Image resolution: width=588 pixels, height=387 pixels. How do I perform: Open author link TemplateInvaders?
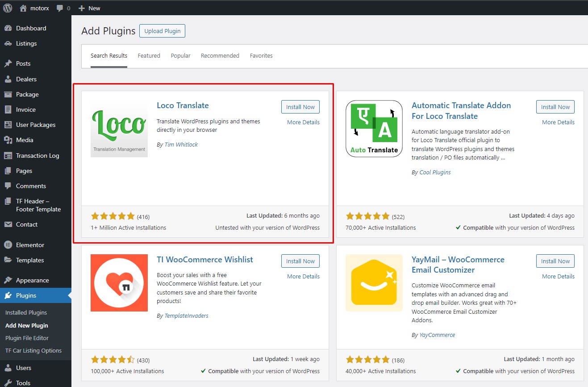click(187, 315)
